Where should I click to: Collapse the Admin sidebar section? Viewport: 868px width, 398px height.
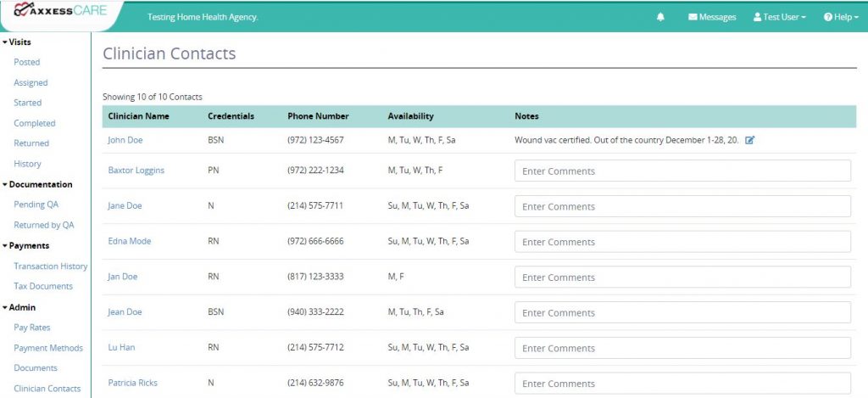(19, 308)
